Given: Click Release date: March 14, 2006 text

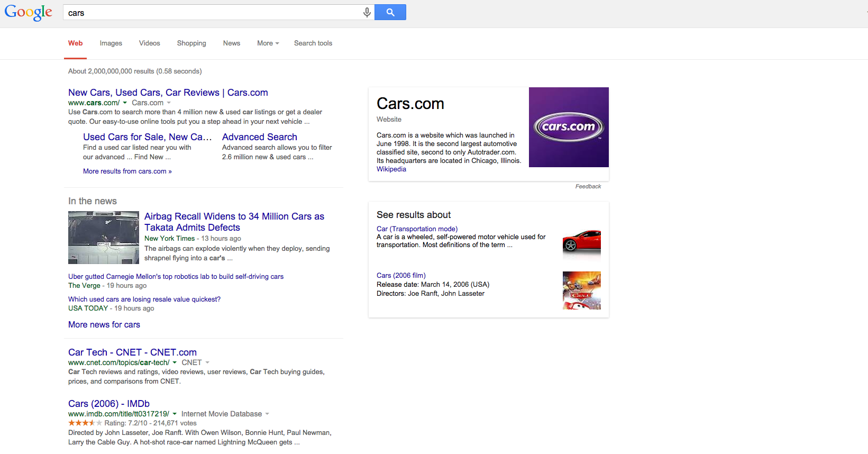Looking at the screenshot, I should point(433,285).
